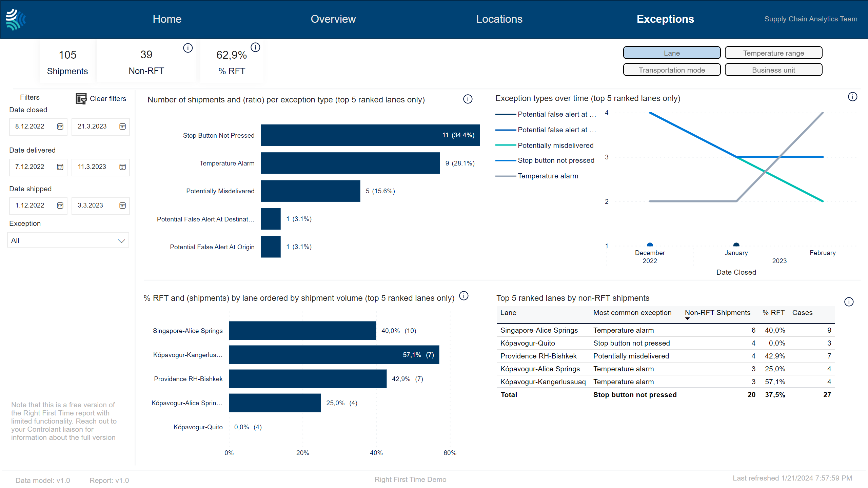Click the Controlant logo icon
868x488 pixels.
pyautogui.click(x=16, y=19)
